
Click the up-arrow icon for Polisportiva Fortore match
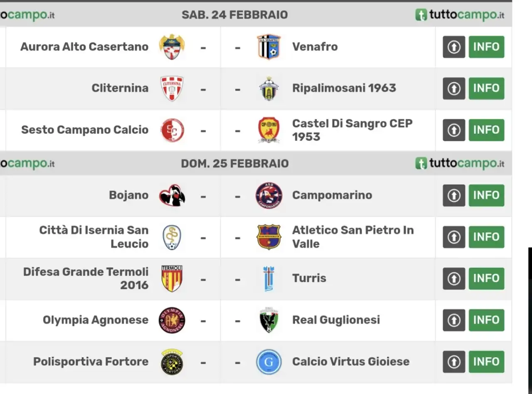click(454, 362)
